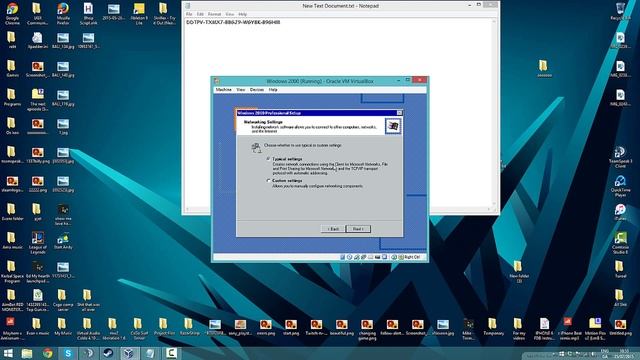Image resolution: width=640 pixels, height=360 pixels.
Task: Select the Custom settings radio button
Action: (x=269, y=180)
